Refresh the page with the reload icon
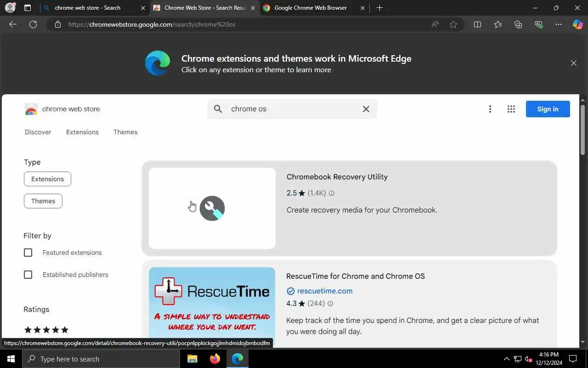 pos(33,24)
